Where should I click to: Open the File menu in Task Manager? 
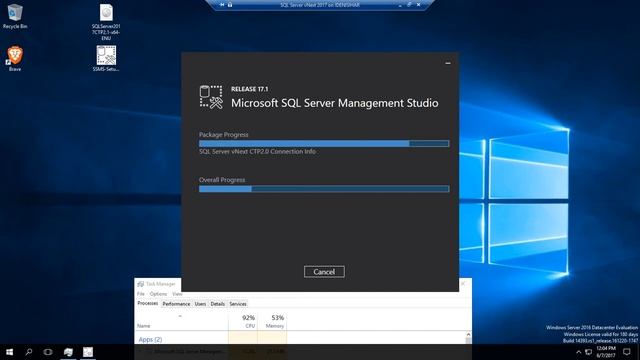[x=141, y=294]
